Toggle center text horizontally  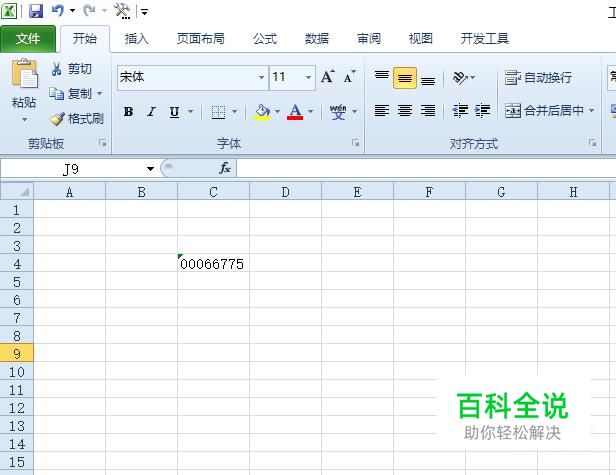[405, 110]
